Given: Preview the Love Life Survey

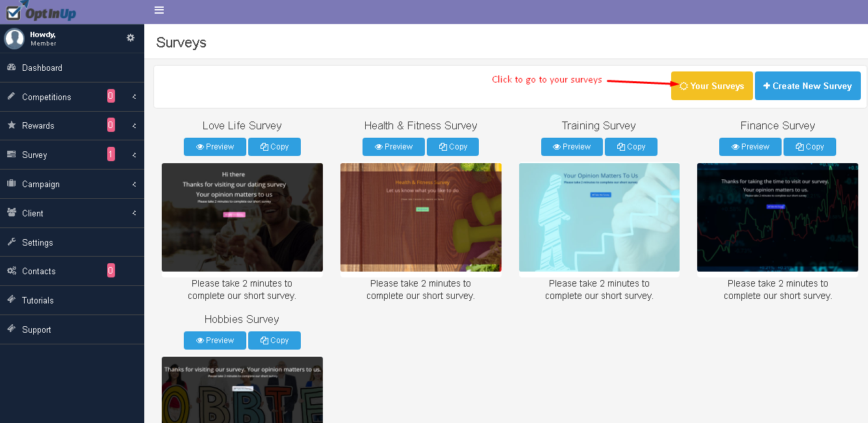Looking at the screenshot, I should (x=215, y=147).
